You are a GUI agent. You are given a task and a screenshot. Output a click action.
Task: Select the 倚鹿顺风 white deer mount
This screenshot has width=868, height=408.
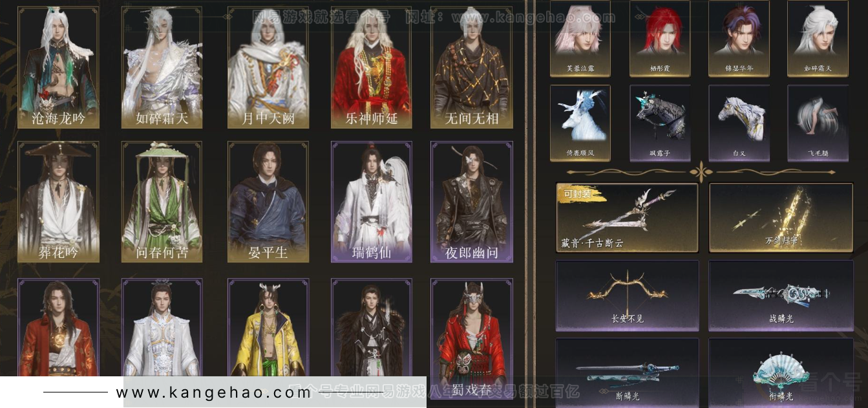[x=580, y=123]
